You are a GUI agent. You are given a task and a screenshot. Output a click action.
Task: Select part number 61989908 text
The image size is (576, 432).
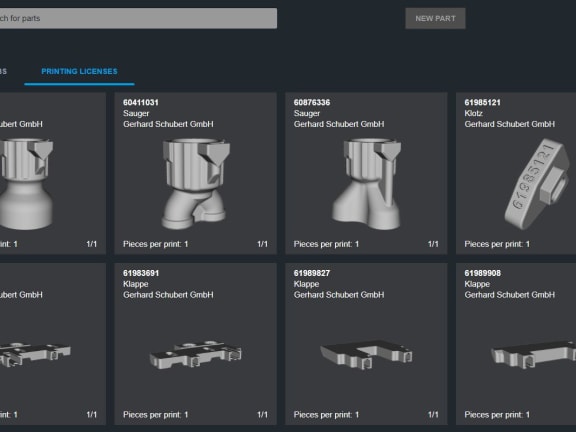482,273
